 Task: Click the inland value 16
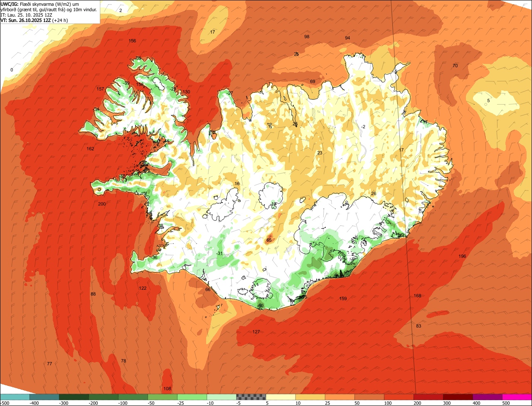coord(237,183)
